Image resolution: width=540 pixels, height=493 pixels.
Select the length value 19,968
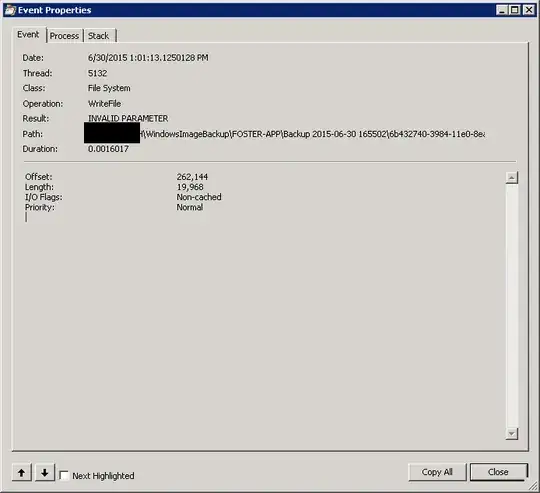click(x=190, y=187)
